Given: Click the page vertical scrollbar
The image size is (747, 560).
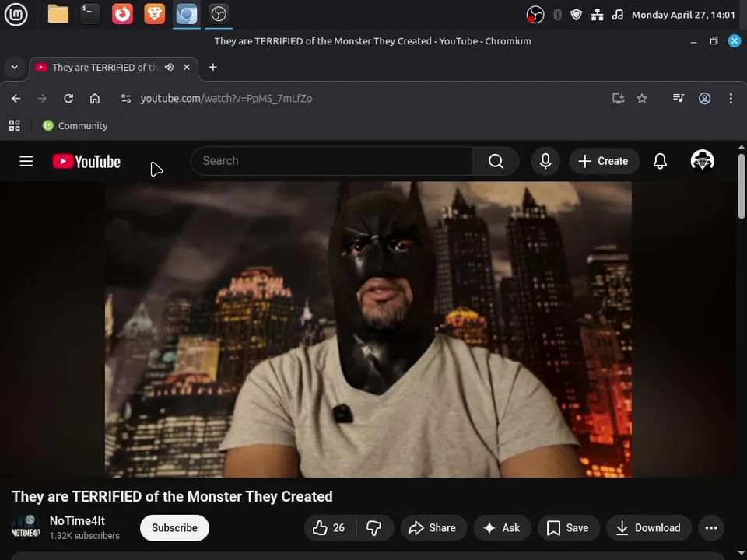Looking at the screenshot, I should (x=742, y=186).
